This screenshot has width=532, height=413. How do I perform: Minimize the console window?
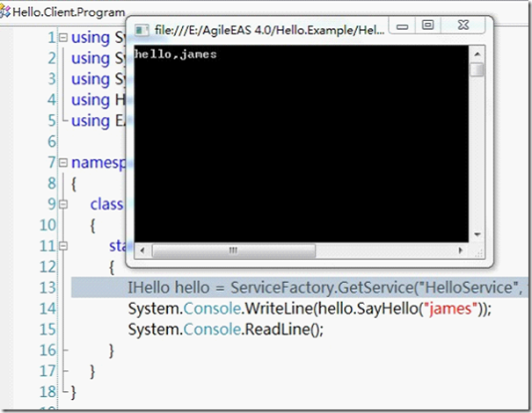pos(402,25)
